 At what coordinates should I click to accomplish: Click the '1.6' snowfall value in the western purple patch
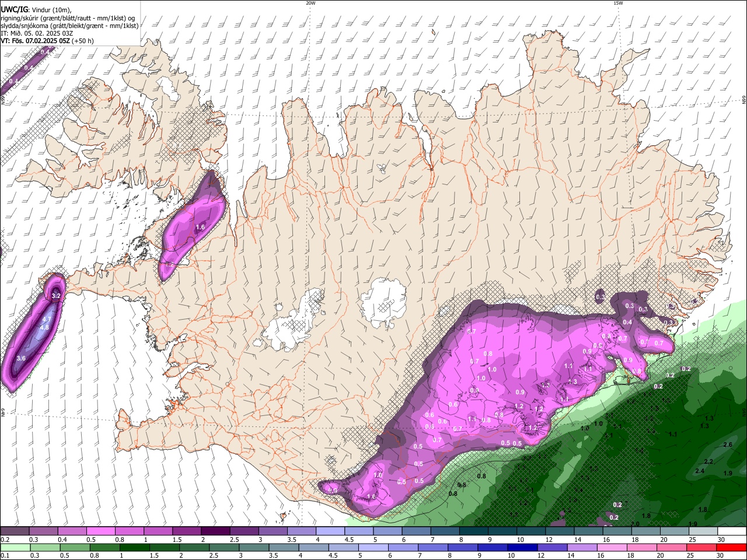coord(200,227)
